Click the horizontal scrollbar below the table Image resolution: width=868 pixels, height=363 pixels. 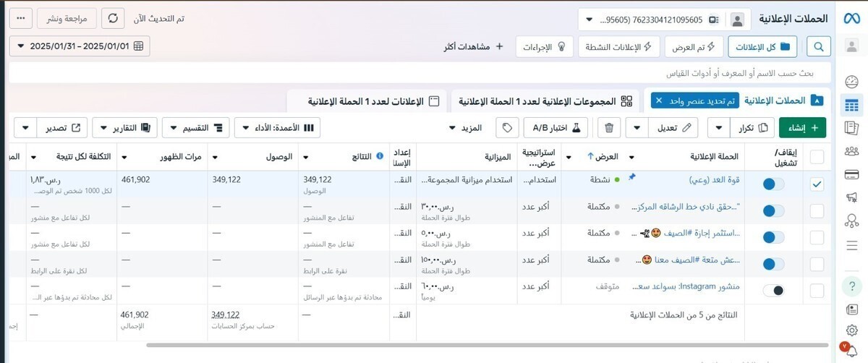click(x=434, y=345)
